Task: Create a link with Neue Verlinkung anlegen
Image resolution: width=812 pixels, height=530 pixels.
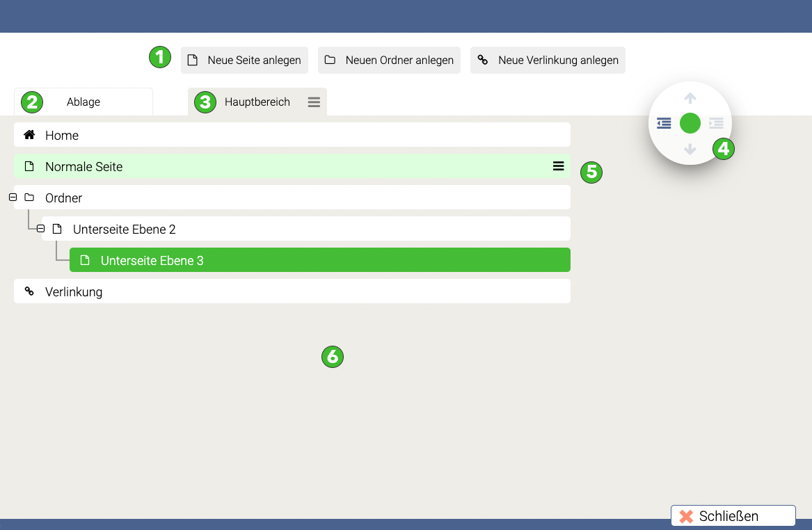Action: tap(548, 61)
